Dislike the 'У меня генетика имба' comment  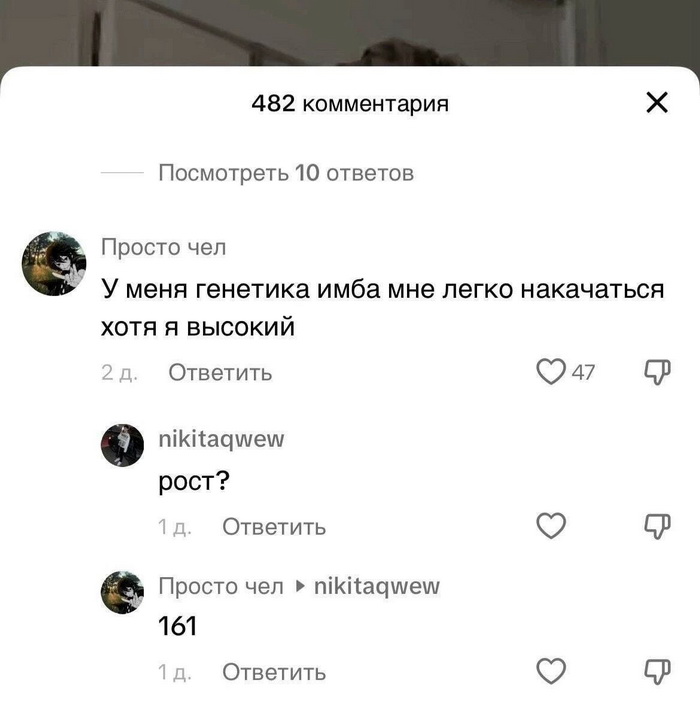point(657,372)
